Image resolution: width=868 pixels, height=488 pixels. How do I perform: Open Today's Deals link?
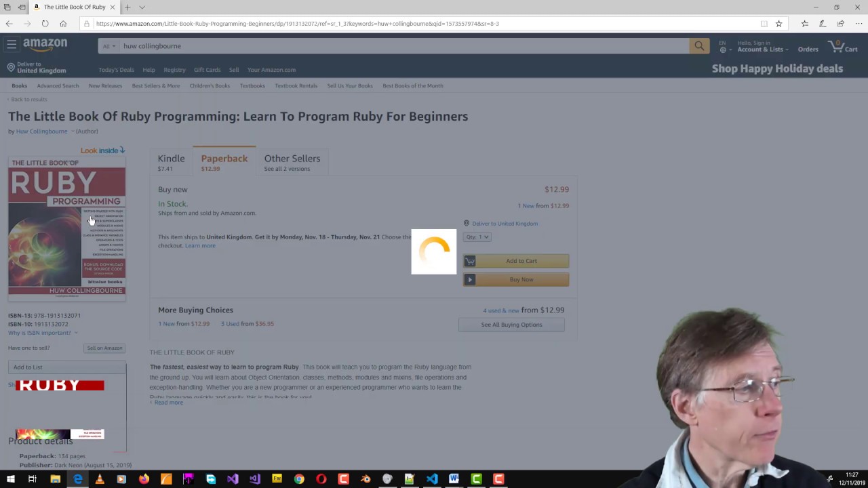tap(116, 70)
